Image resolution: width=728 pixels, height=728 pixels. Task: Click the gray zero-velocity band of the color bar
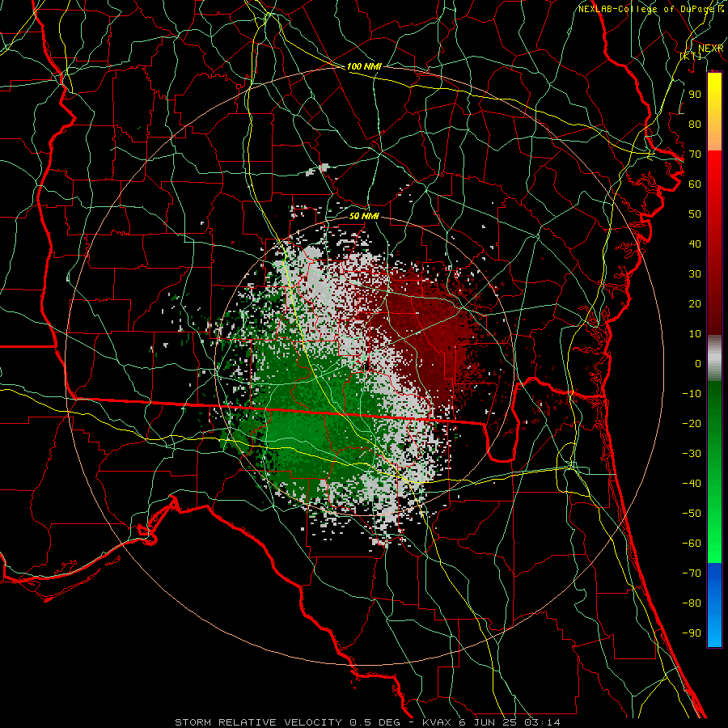714,358
